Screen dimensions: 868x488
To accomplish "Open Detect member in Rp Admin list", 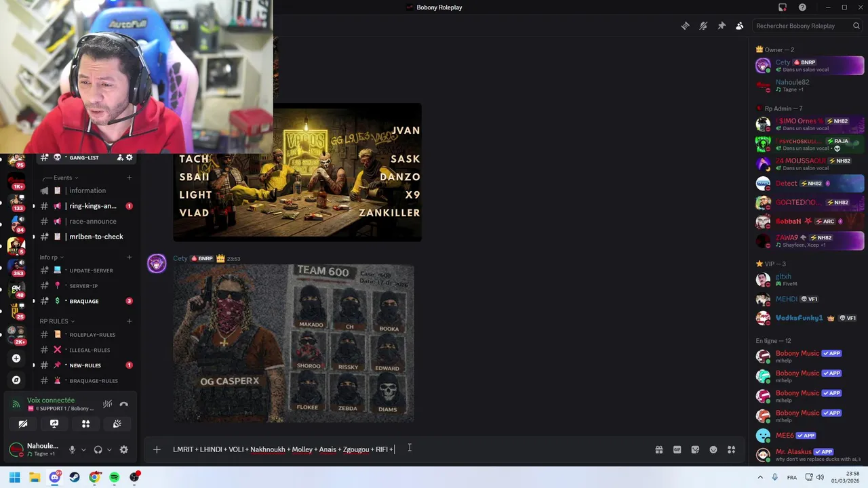I will pyautogui.click(x=810, y=183).
